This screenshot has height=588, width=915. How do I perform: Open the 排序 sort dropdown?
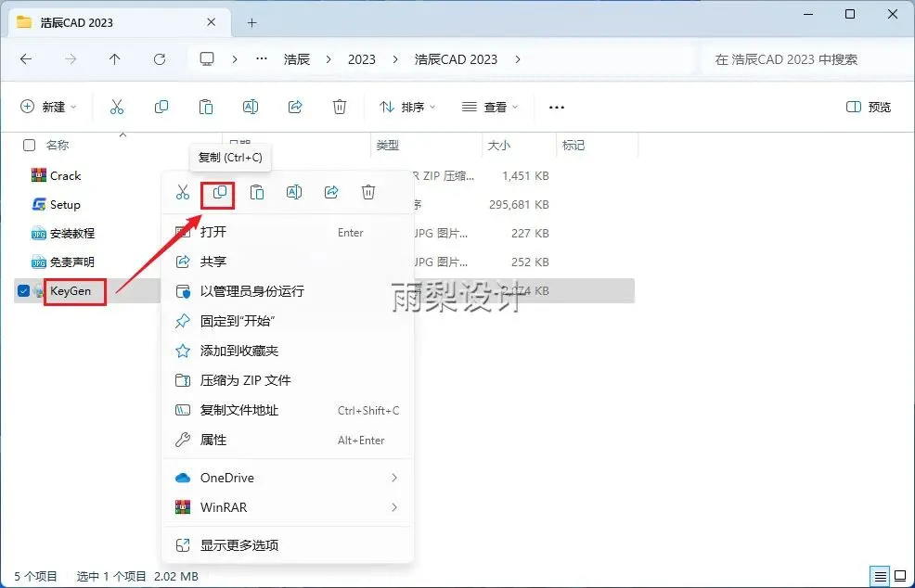(x=407, y=107)
